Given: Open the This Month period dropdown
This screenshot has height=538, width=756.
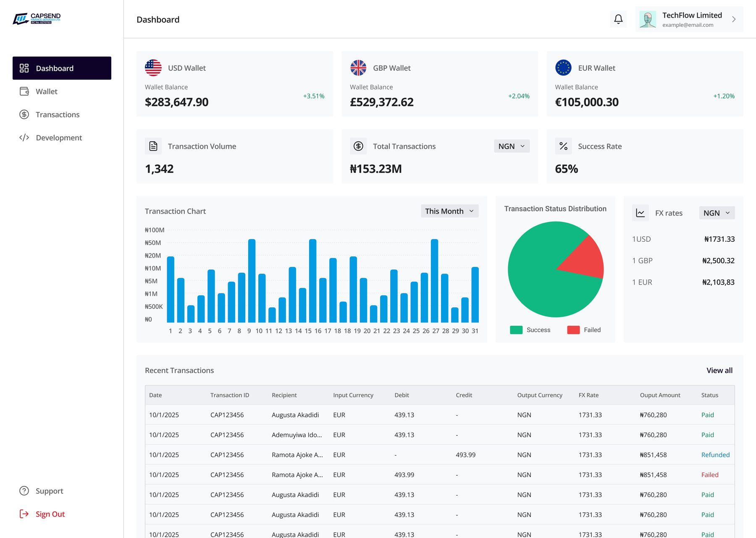Looking at the screenshot, I should (x=449, y=211).
